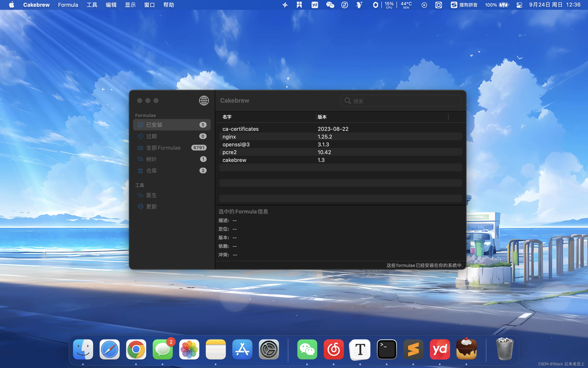Open the 过期 (Outdated) formulae list
The width and height of the screenshot is (588, 368).
[x=172, y=136]
